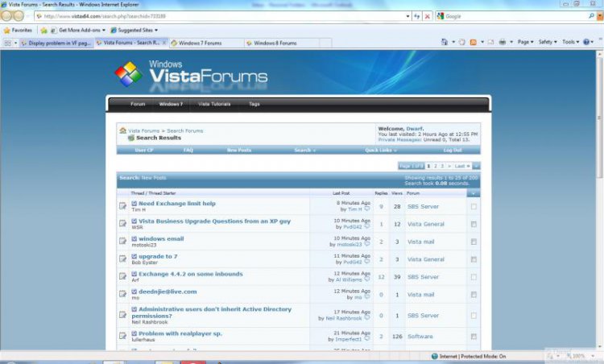Viewport: 604px width, 364px height.
Task: Check the box for deednjie@live.com thread
Action: click(x=474, y=295)
